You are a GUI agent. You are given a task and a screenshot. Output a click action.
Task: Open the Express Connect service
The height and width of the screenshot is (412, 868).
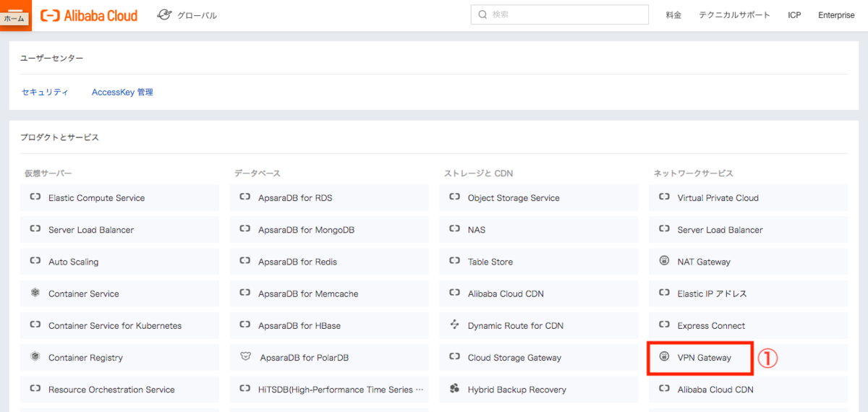[748, 325]
